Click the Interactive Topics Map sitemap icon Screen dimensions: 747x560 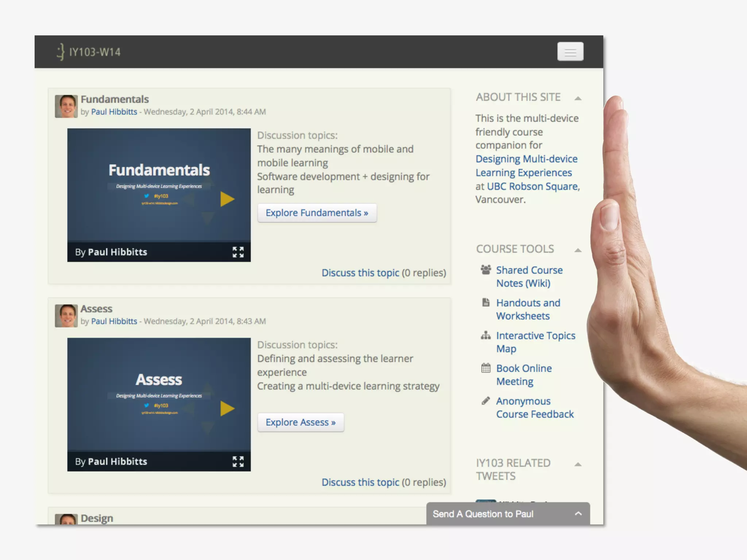(485, 335)
